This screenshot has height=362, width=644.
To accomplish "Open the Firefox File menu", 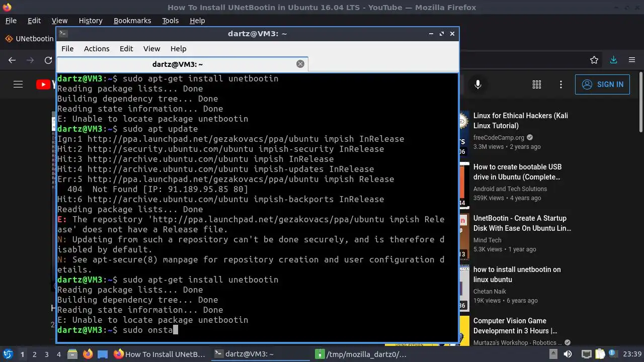I will pos(11,21).
